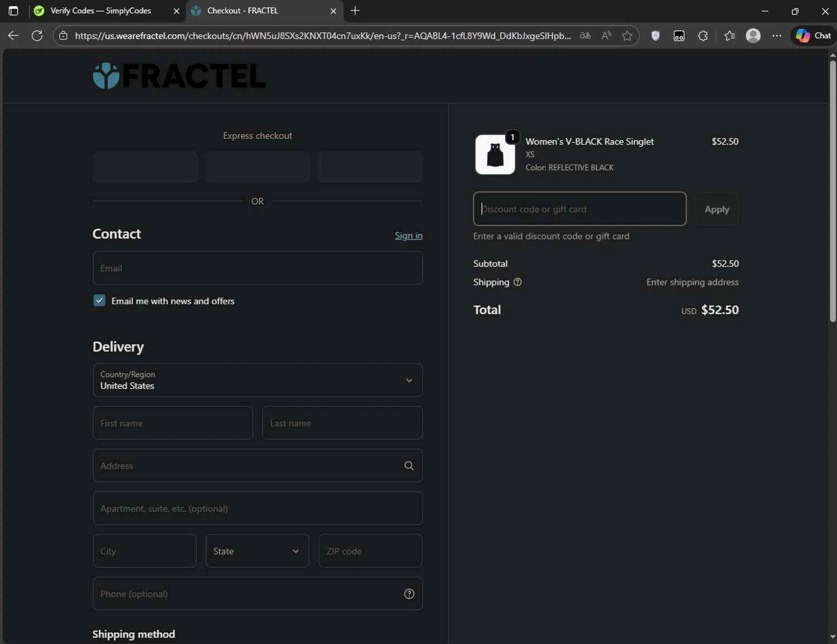Focus the Email input field
Viewport: 837px width, 644px height.
[258, 268]
